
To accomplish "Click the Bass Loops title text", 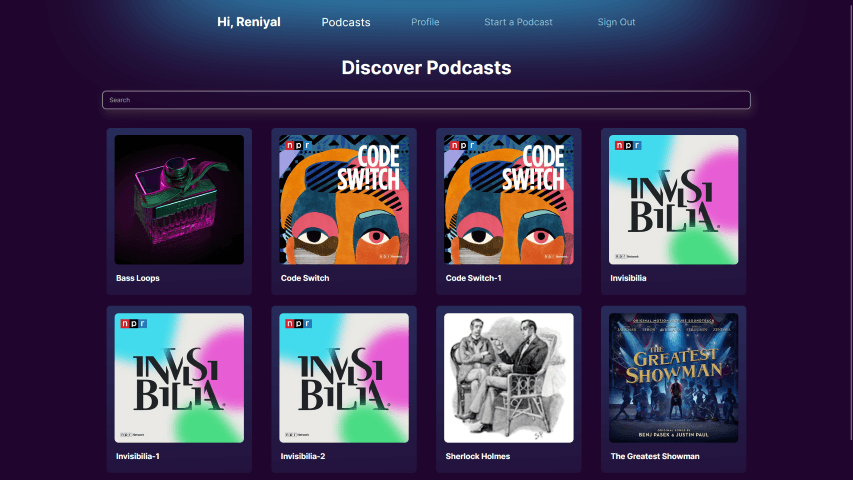I will click(x=138, y=278).
